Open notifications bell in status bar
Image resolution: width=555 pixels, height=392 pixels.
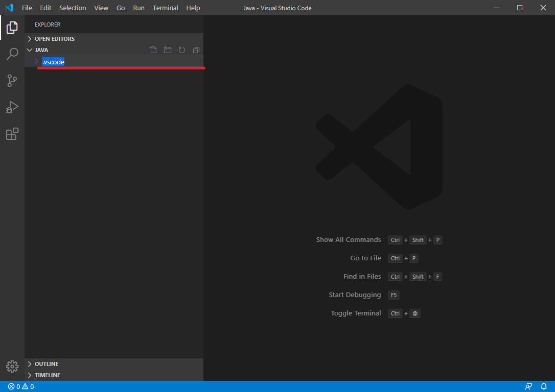[x=544, y=386]
